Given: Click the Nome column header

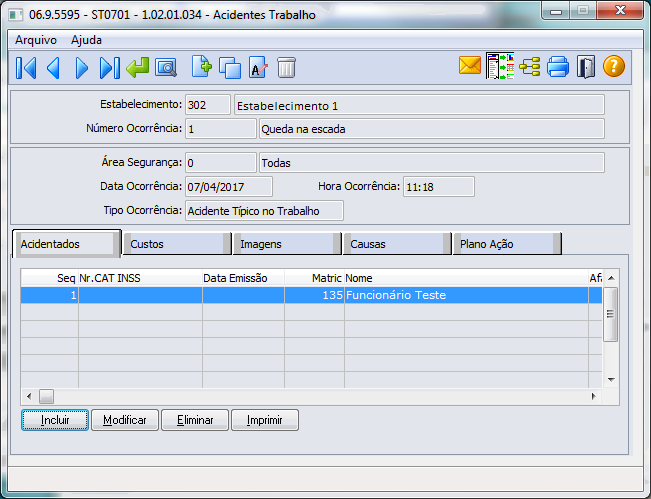Looking at the screenshot, I should (x=466, y=278).
